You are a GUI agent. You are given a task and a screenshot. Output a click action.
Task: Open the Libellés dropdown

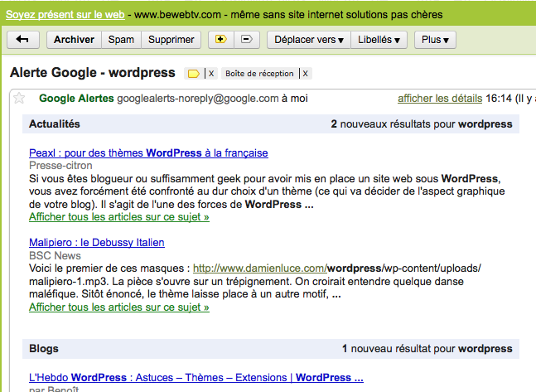[x=379, y=40]
